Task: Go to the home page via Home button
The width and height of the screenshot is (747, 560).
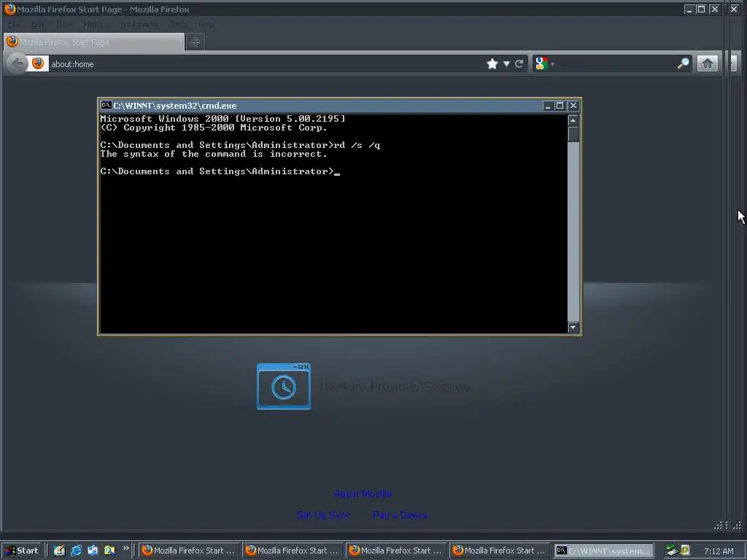Action: pyautogui.click(x=707, y=63)
